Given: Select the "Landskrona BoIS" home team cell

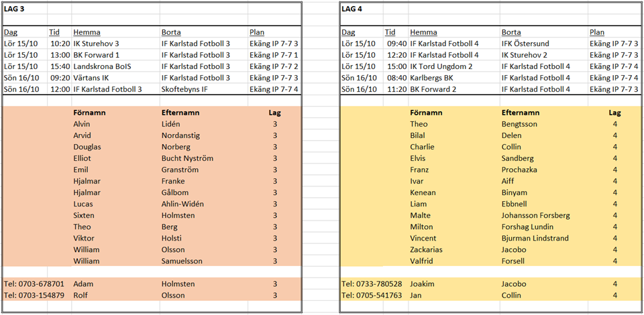Looking at the screenshot, I should coord(101,66).
